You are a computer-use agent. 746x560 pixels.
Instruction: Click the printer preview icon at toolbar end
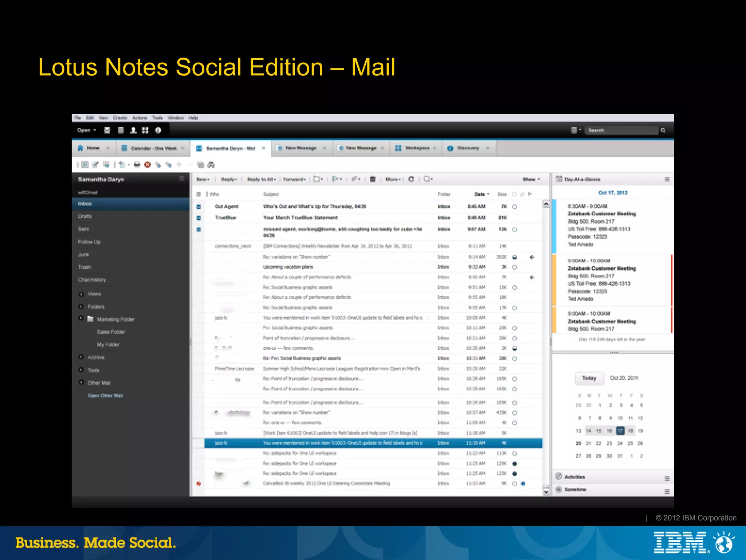[211, 165]
